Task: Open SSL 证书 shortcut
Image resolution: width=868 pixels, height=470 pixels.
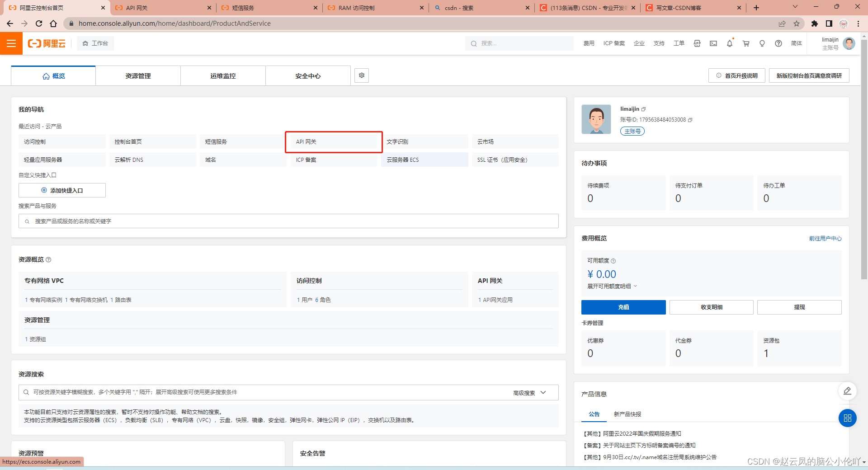Action: 515,160
